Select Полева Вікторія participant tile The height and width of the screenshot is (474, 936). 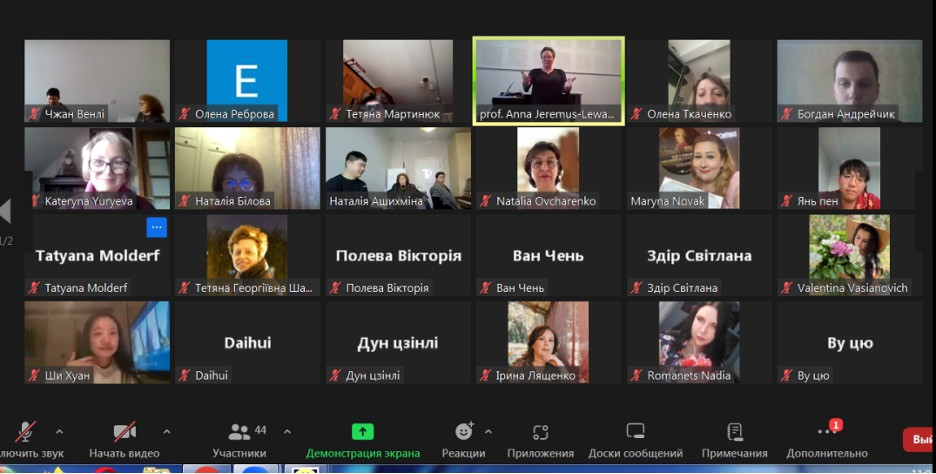pos(398,256)
